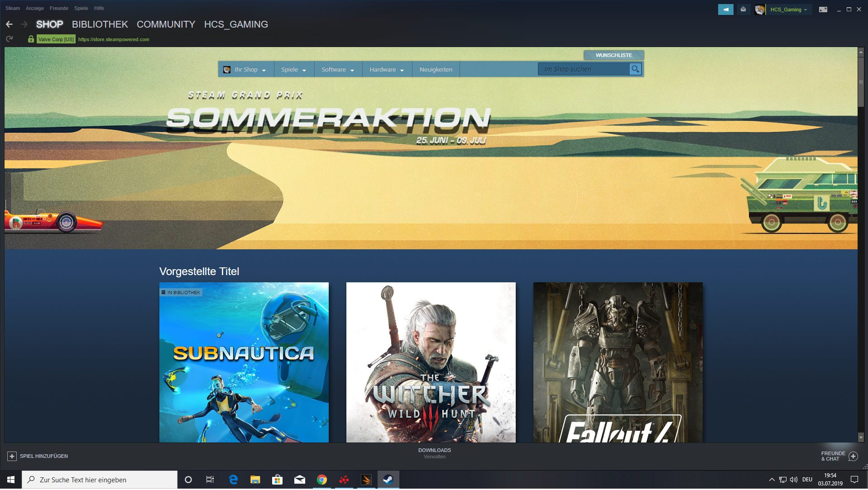Open Task View in the taskbar
The height and width of the screenshot is (490, 868).
tap(210, 480)
